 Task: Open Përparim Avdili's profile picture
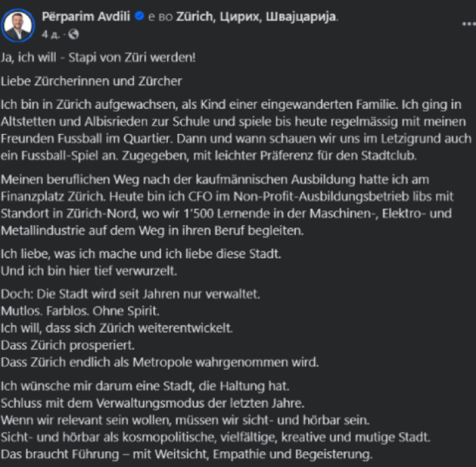click(18, 25)
